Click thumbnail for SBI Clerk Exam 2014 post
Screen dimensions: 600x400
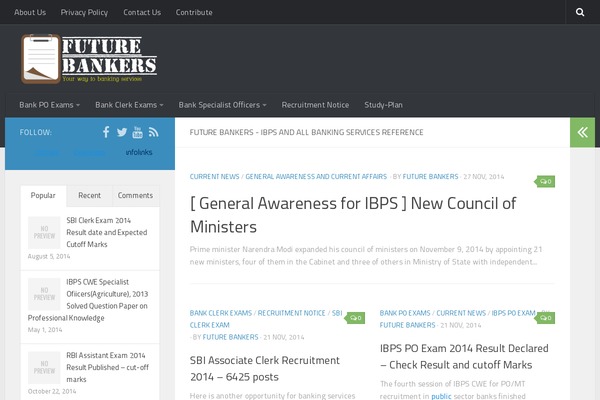[x=44, y=232]
